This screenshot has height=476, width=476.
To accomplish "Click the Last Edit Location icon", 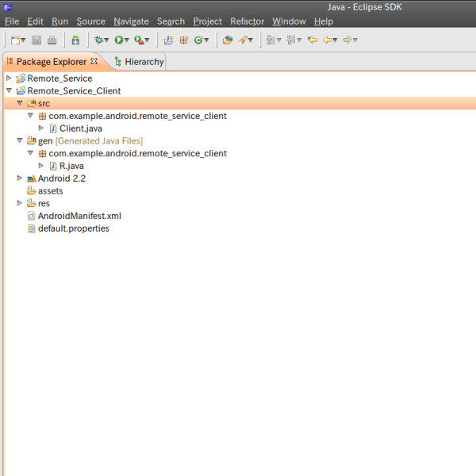I will [313, 40].
